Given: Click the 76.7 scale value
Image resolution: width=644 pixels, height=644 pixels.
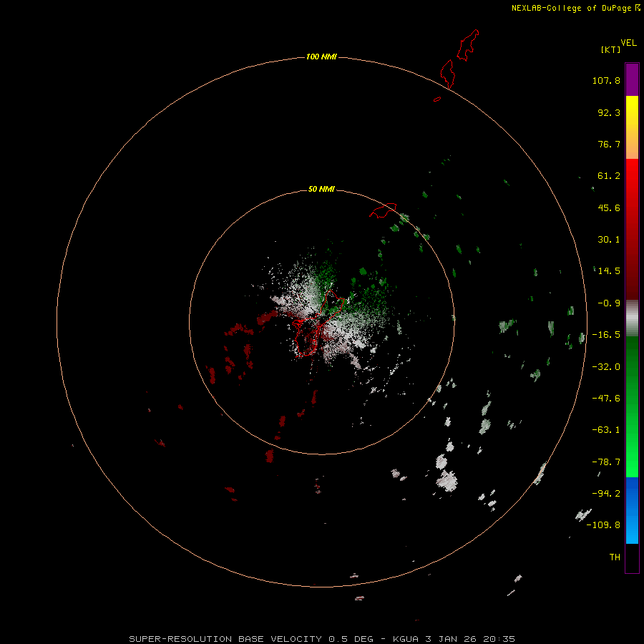Looking at the screenshot, I should click(609, 144).
